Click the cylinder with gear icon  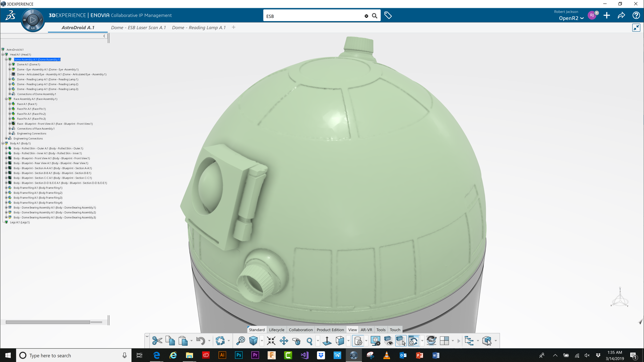coord(358,341)
